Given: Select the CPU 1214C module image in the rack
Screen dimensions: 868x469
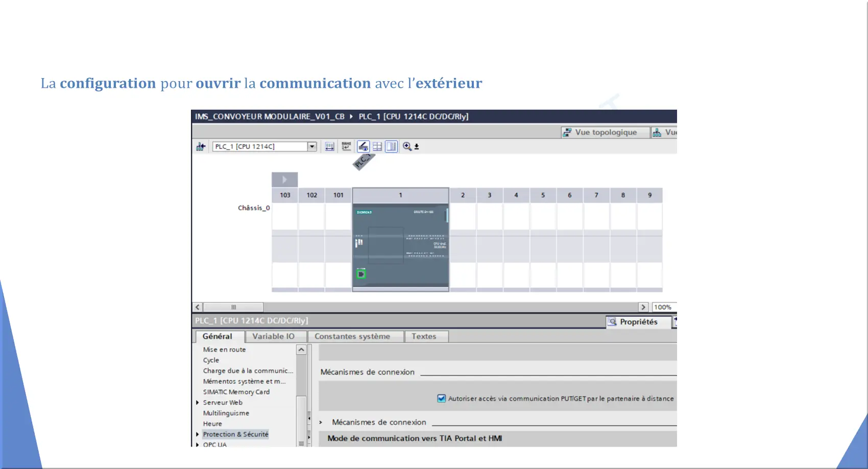Looking at the screenshot, I should (x=401, y=245).
